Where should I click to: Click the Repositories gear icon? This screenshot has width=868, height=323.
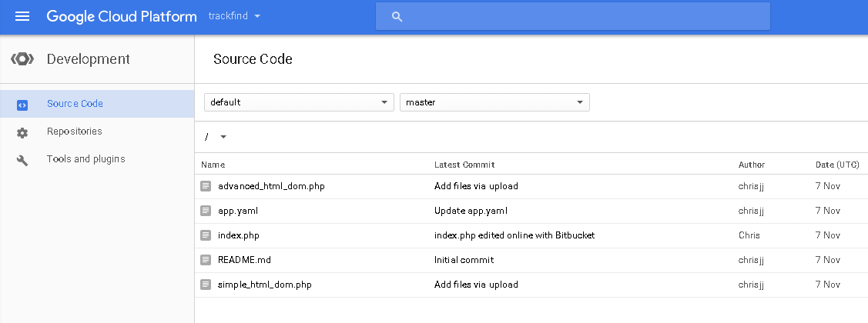[22, 132]
